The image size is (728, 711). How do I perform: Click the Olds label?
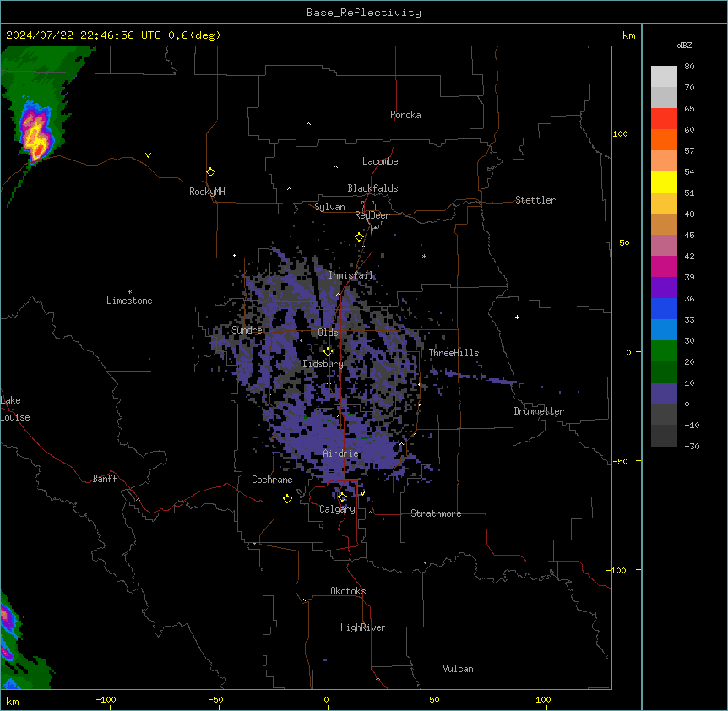pos(328,333)
